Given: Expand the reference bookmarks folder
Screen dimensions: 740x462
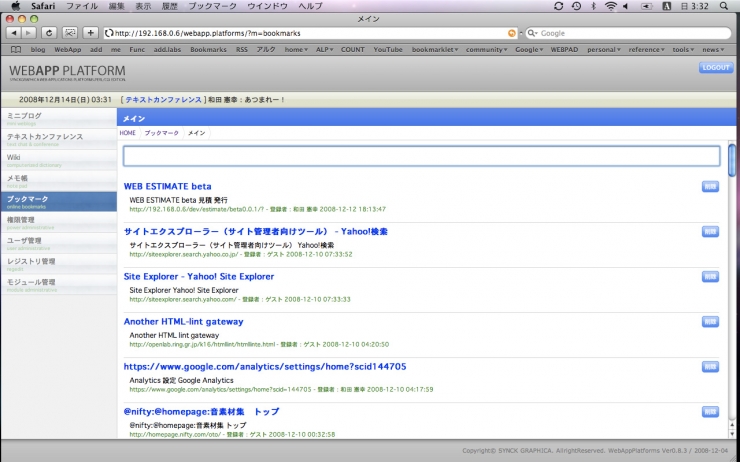Looking at the screenshot, I should tap(646, 50).
